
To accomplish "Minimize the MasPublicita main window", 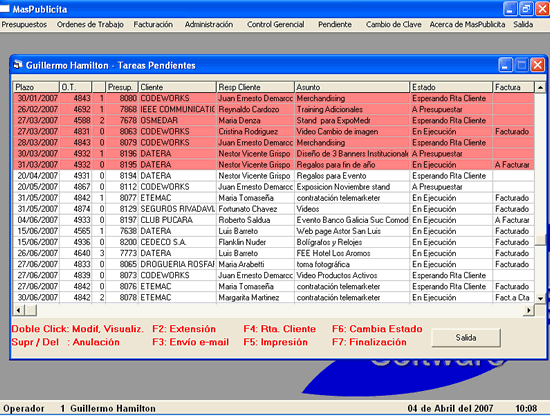I will [x=510, y=9].
